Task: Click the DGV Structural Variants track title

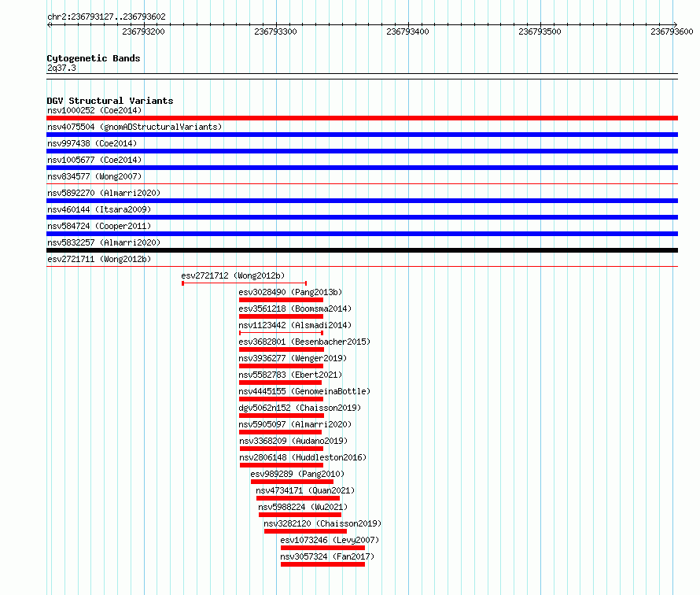Action: 110,101
